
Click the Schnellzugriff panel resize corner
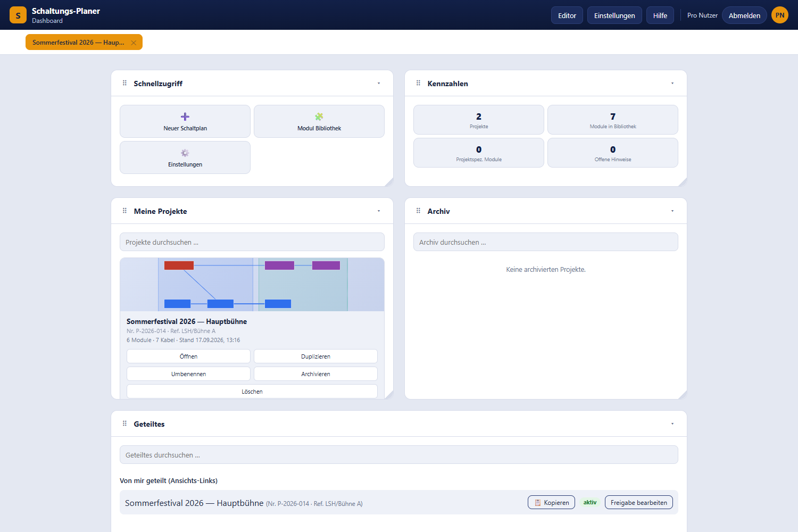click(389, 182)
